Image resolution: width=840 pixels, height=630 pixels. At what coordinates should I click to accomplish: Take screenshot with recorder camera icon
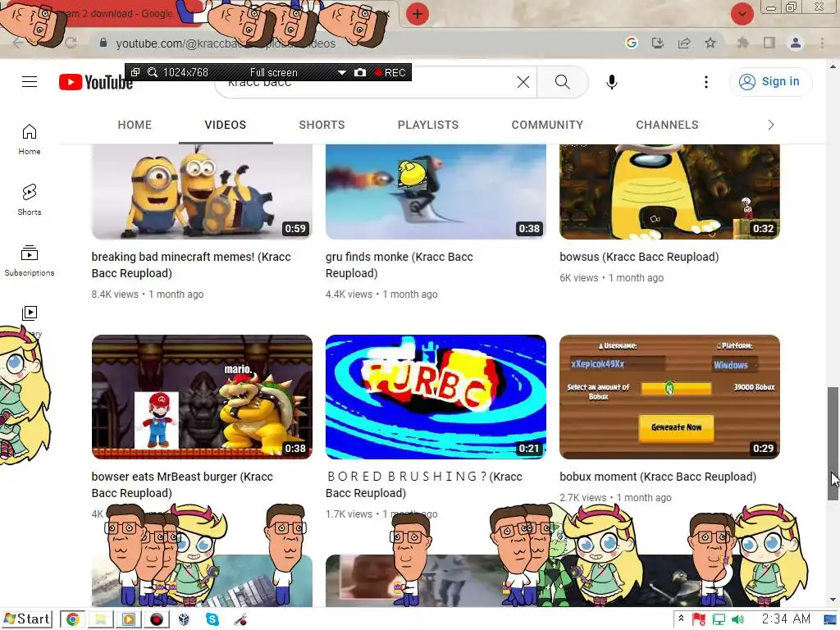tap(360, 72)
